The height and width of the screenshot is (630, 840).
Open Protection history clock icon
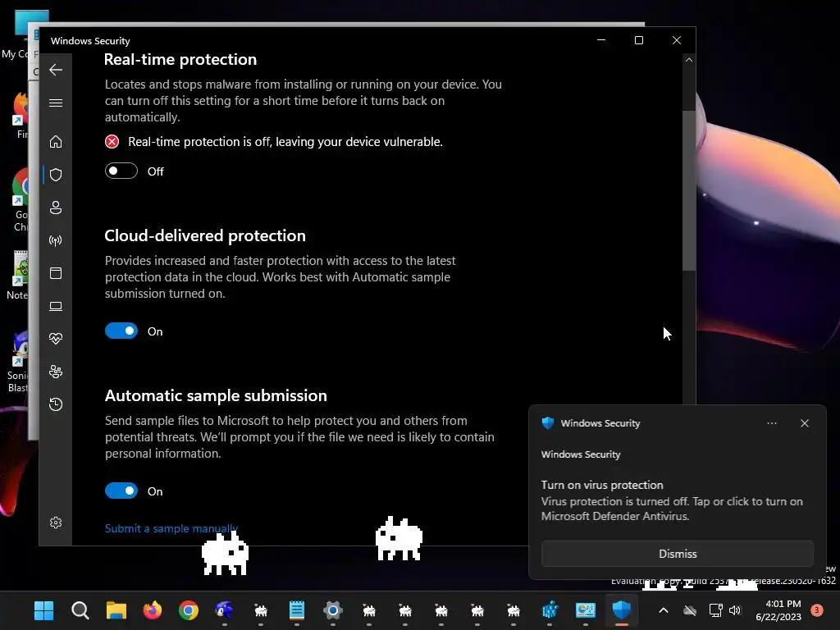[x=56, y=404]
